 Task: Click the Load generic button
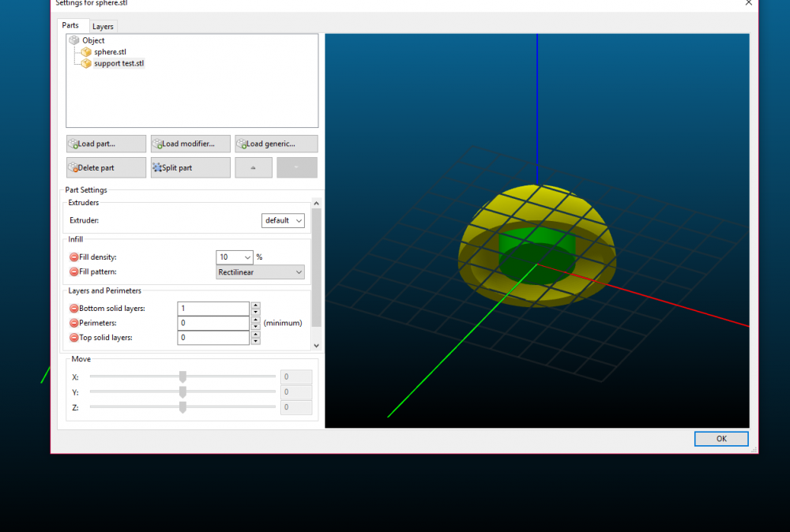[276, 144]
